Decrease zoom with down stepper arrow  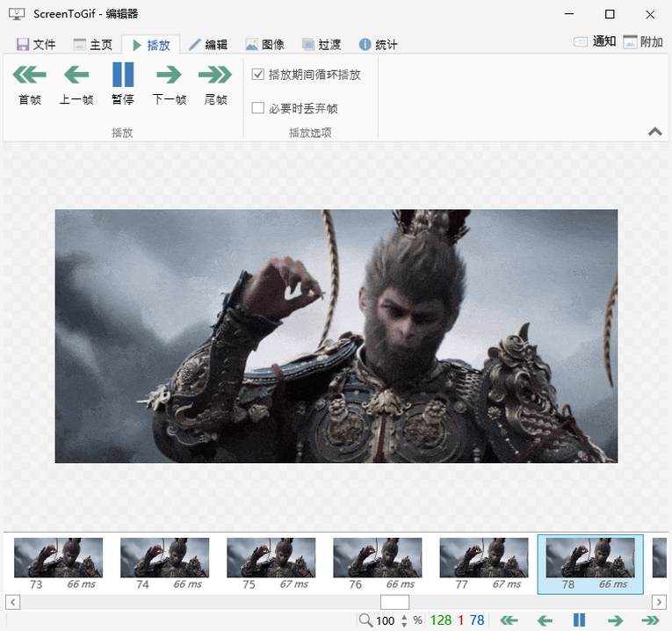404,624
